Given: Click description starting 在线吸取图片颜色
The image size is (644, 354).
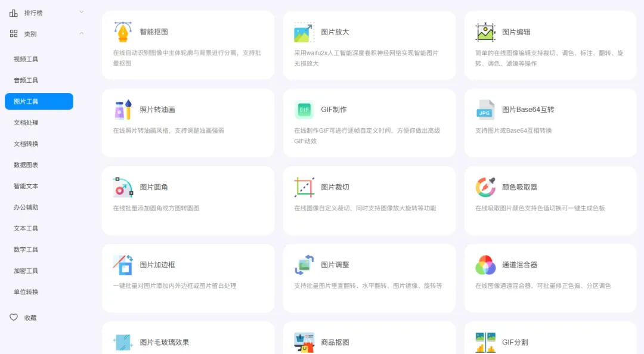Looking at the screenshot, I should (540, 208).
